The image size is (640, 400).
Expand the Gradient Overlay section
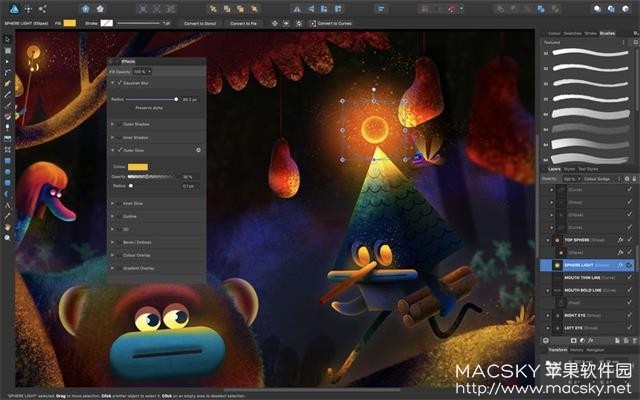[113, 268]
